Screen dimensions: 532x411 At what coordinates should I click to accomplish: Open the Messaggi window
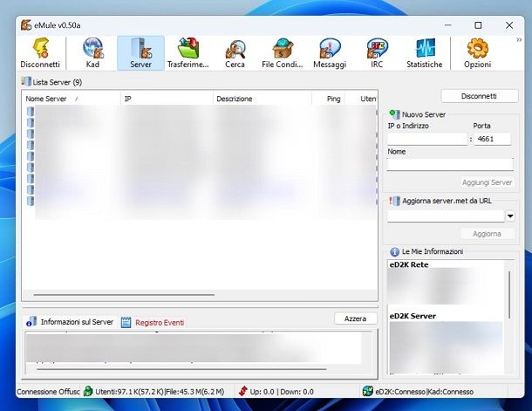330,53
